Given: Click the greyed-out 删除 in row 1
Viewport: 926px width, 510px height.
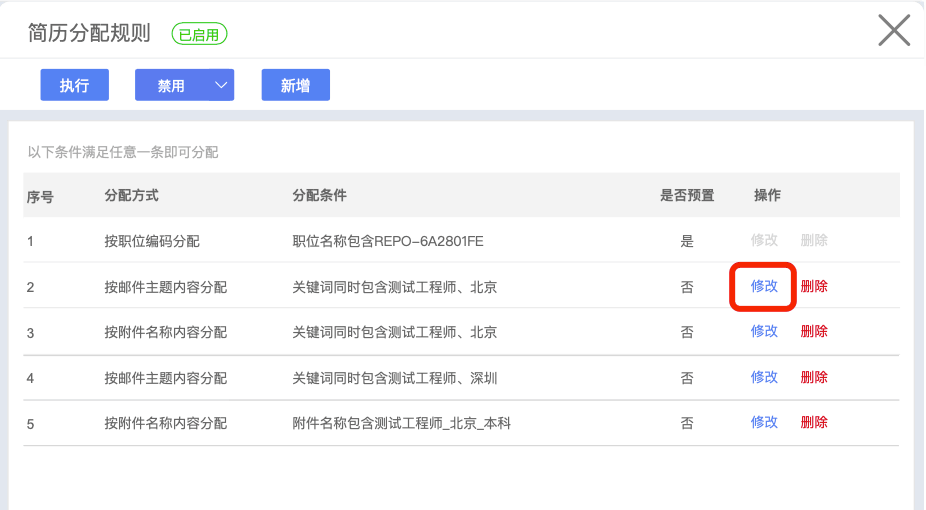Looking at the screenshot, I should [814, 240].
